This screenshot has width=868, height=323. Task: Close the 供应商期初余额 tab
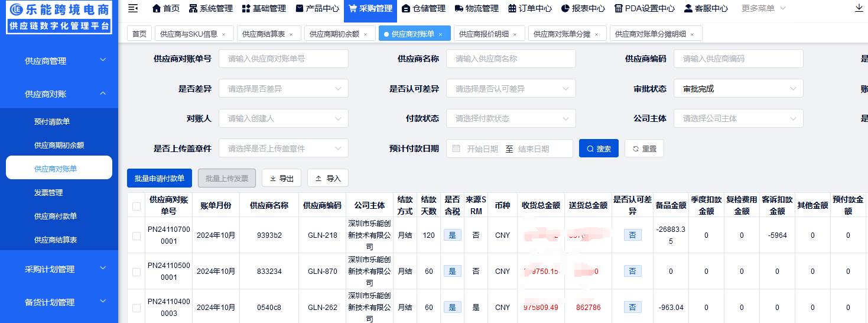pyautogui.click(x=366, y=34)
